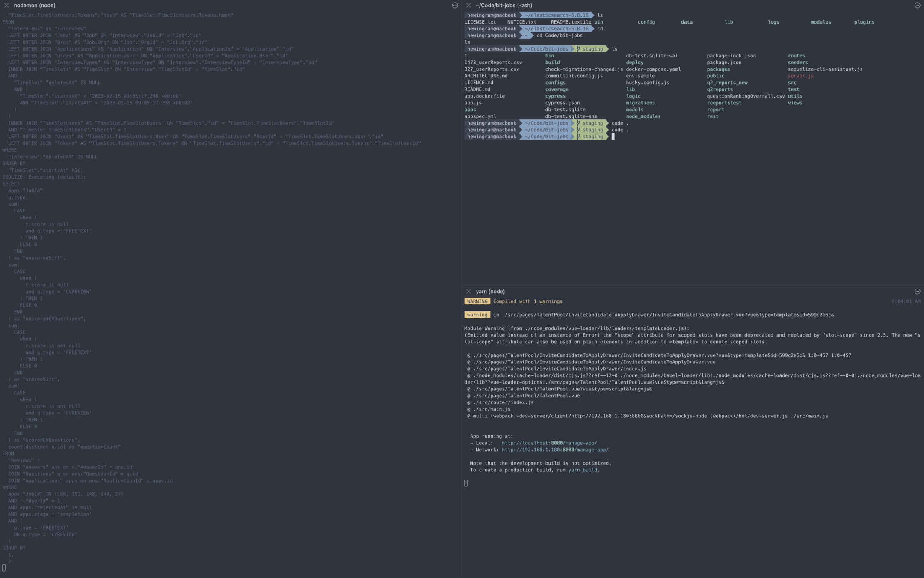This screenshot has width=924, height=578.
Task: Click the 'yarn build' command text
Action: click(582, 470)
